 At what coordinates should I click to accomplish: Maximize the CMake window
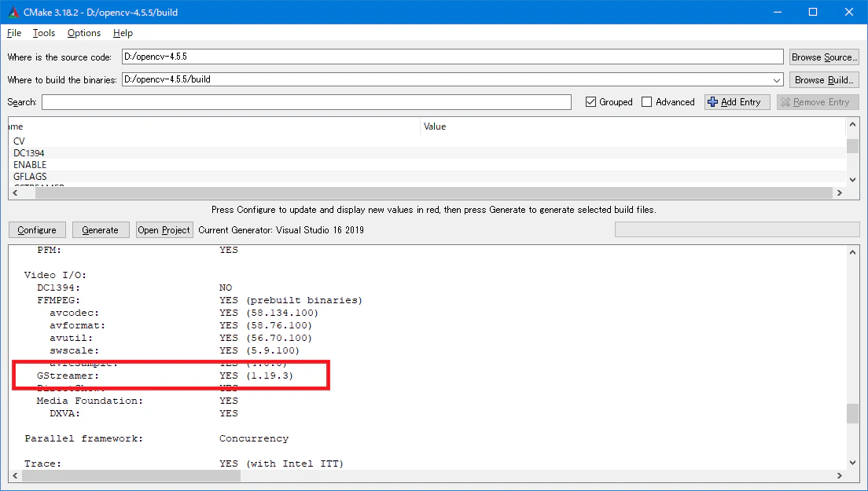813,12
